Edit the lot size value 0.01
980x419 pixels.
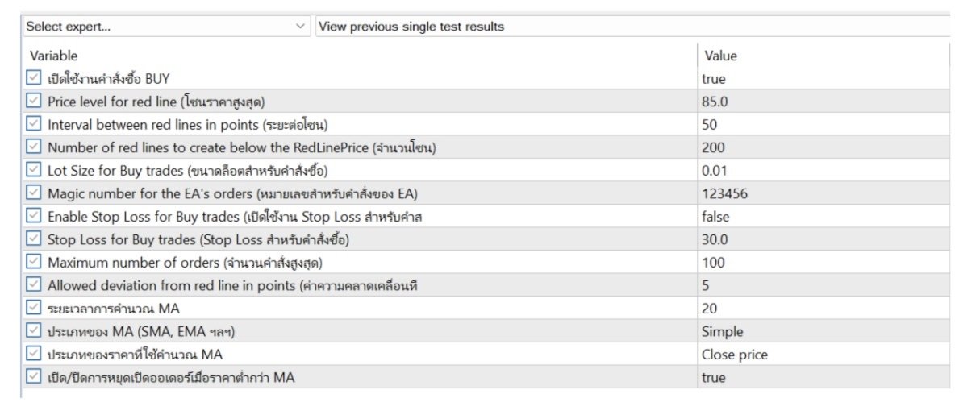(x=715, y=170)
